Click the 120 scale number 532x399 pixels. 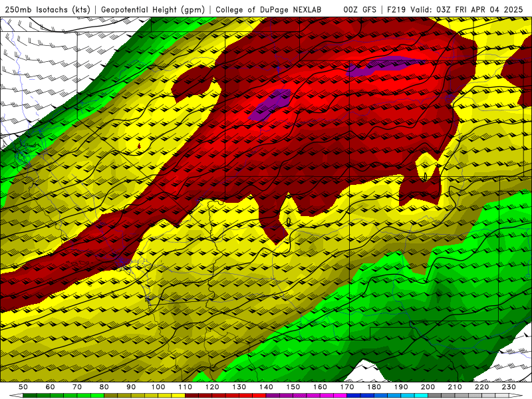tap(212, 387)
